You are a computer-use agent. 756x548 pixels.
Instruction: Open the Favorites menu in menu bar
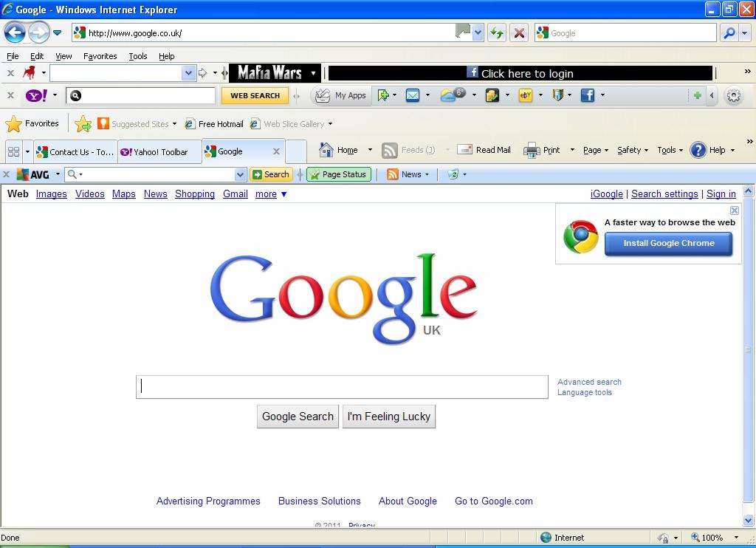(100, 56)
